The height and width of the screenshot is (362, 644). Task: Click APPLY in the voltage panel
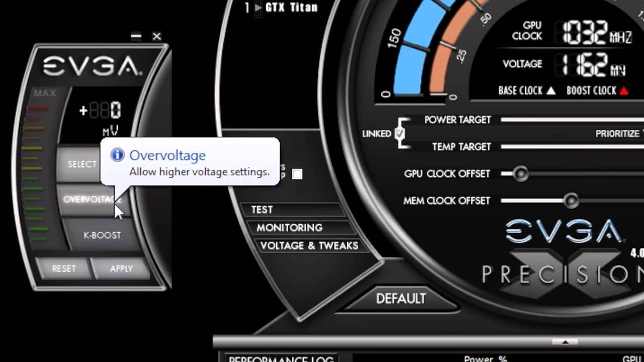coord(121,268)
